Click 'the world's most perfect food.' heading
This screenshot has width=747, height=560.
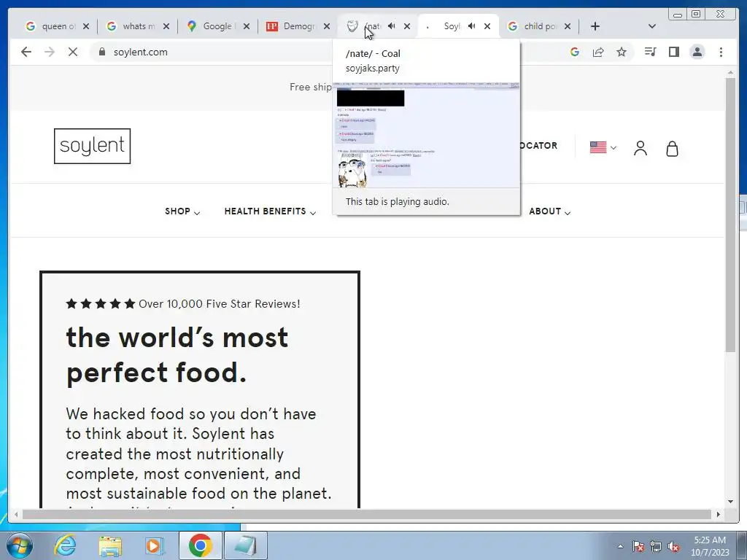(x=177, y=355)
